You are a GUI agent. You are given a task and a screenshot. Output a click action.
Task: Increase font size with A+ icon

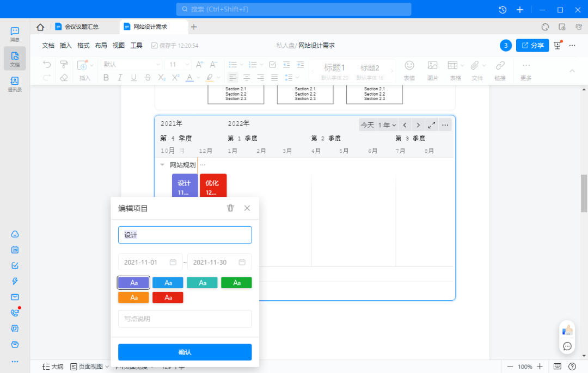[x=199, y=64]
